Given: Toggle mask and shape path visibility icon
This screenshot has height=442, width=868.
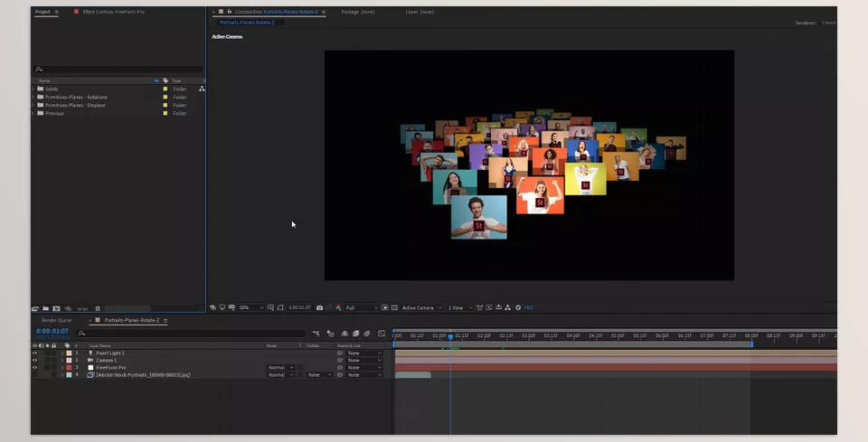Looking at the screenshot, I should (280, 307).
